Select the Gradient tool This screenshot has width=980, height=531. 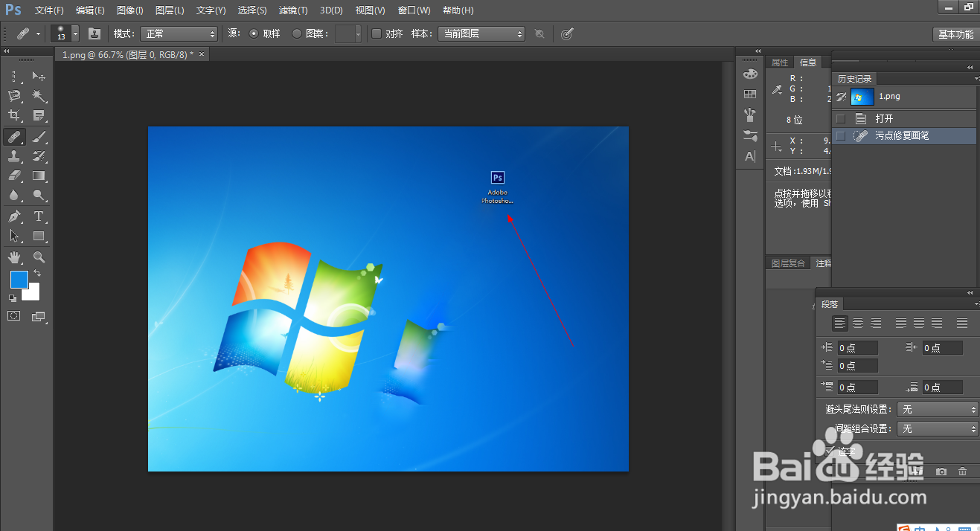(x=39, y=176)
